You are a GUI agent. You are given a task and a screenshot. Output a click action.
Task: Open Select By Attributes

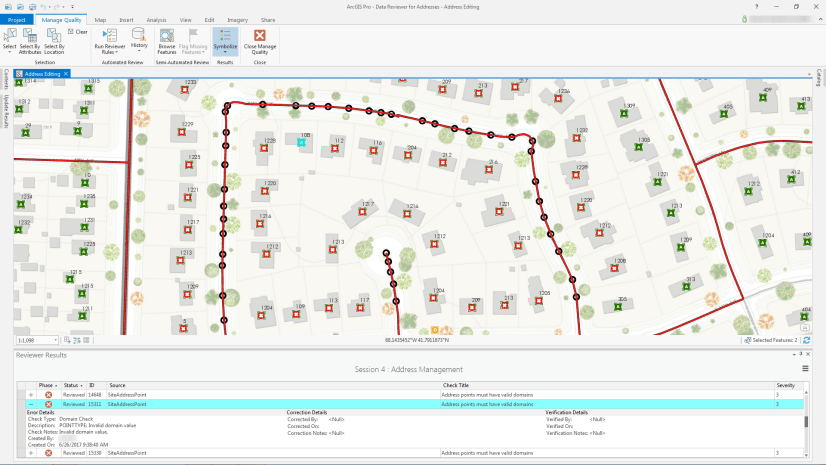[x=30, y=42]
